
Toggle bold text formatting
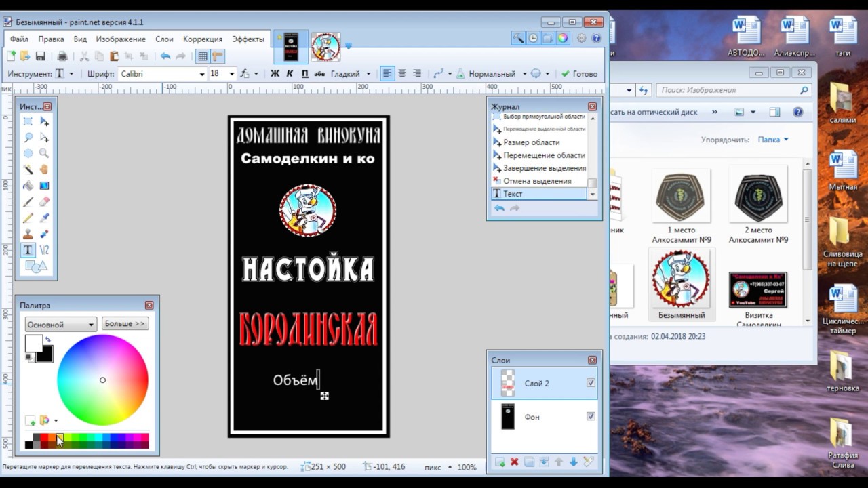(275, 74)
